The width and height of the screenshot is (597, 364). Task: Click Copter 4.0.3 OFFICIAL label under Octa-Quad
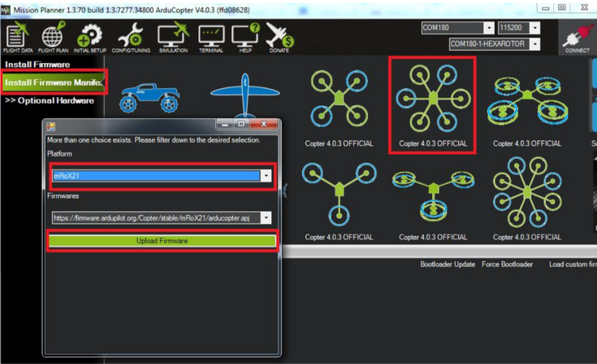pos(527,143)
